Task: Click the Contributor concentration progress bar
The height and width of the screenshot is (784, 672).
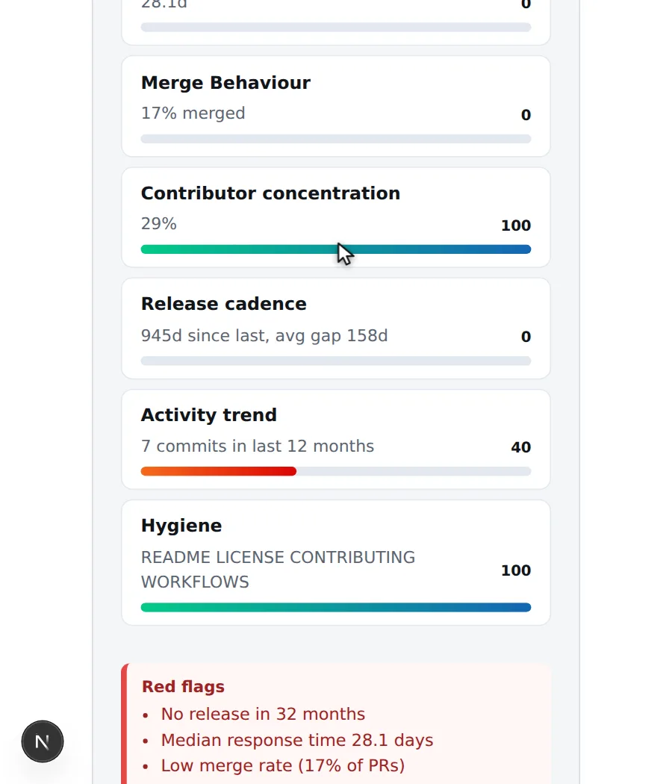Action: click(336, 249)
